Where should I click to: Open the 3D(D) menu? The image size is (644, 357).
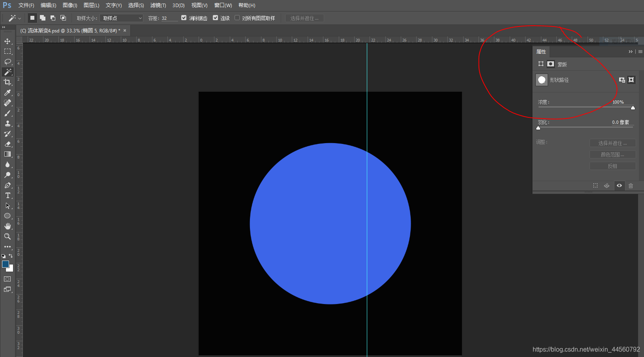178,5
